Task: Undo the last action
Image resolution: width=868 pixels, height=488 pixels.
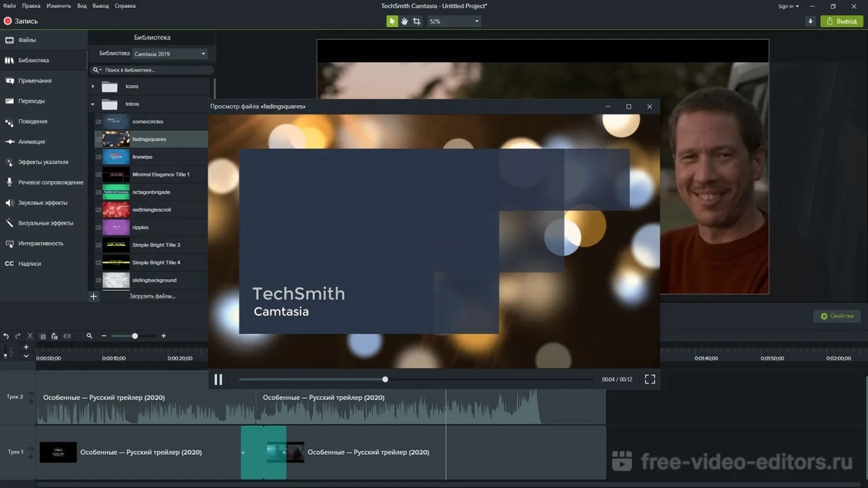Action: (6, 336)
